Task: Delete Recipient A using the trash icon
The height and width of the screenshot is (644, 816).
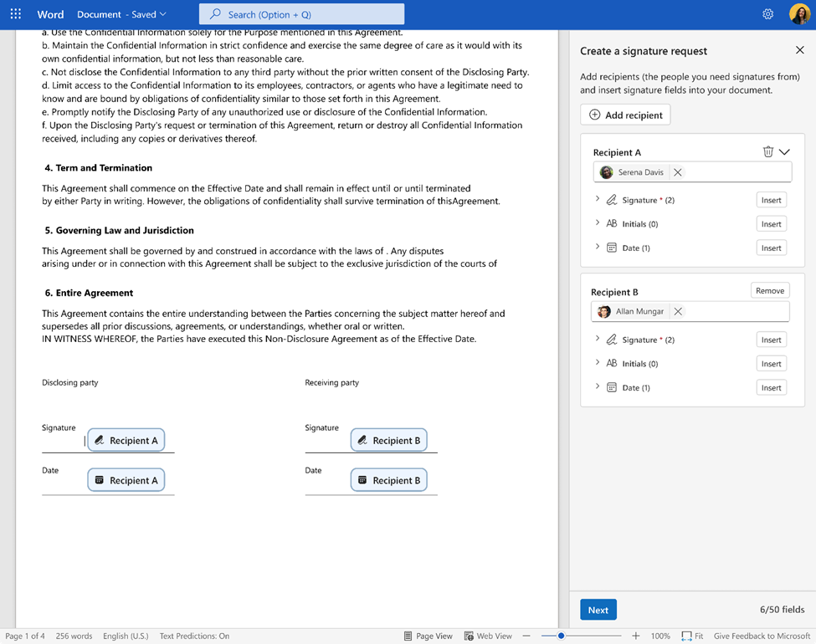Action: tap(767, 151)
